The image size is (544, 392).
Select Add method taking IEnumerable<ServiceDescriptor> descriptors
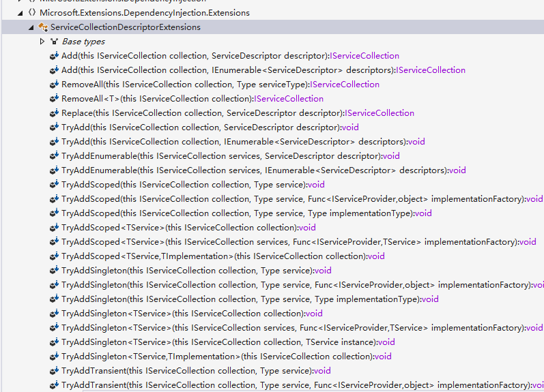tap(263, 70)
